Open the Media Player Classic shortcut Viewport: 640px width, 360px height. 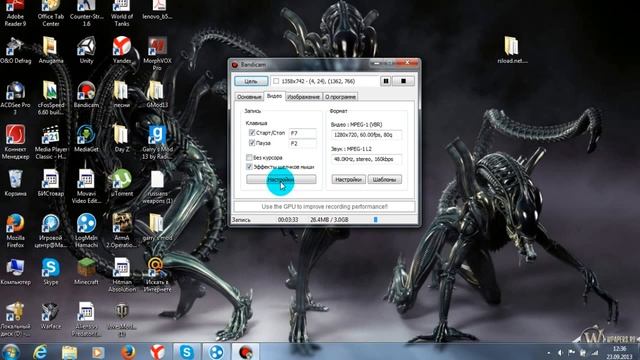(x=51, y=142)
